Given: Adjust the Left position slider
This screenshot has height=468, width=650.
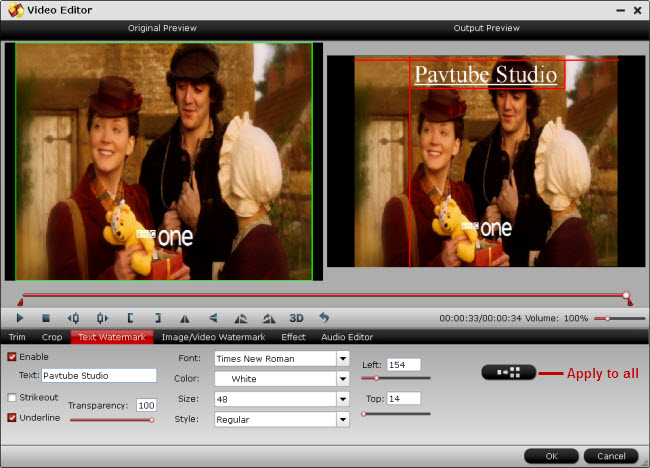Looking at the screenshot, I should coord(396,378).
